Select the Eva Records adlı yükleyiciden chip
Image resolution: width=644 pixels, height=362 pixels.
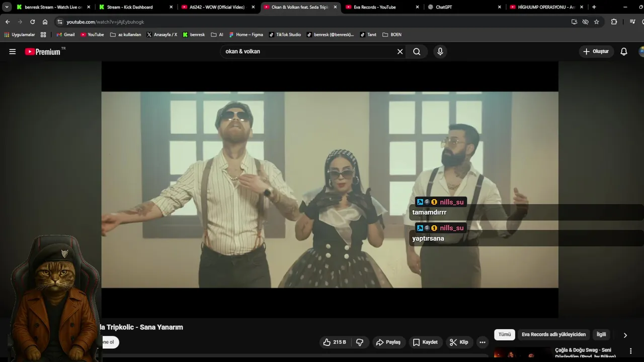click(553, 334)
